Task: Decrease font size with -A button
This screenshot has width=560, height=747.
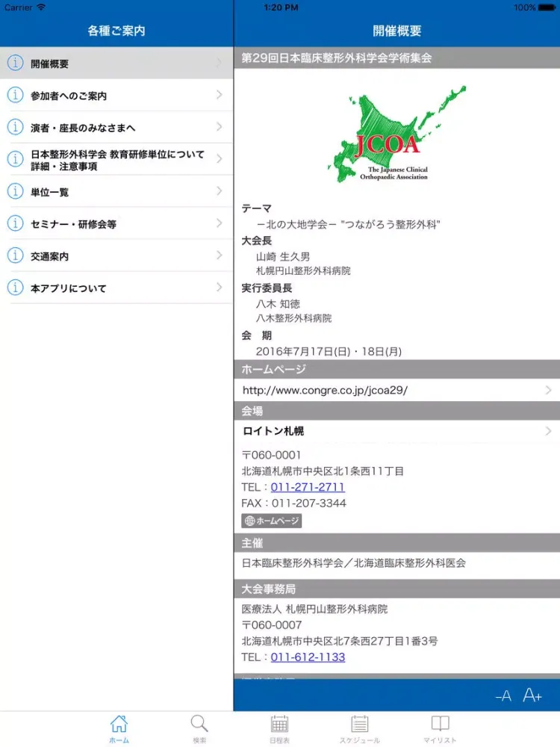Action: point(503,696)
